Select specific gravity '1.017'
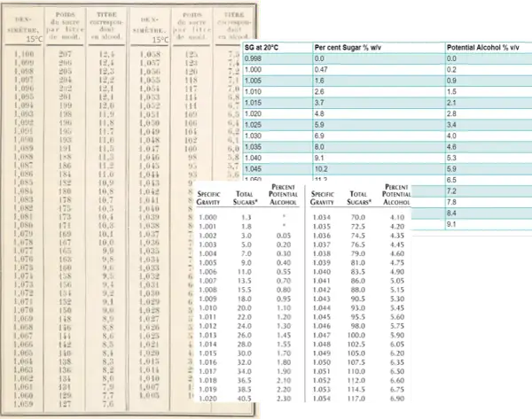532x419 pixels. tap(207, 371)
